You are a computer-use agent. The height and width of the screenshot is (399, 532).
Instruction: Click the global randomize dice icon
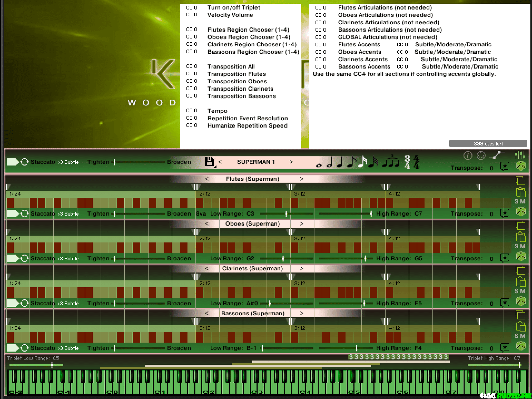[521, 166]
